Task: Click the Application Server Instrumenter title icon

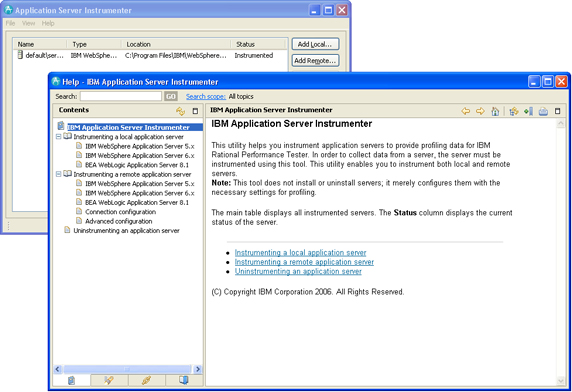Action: pyautogui.click(x=8, y=10)
